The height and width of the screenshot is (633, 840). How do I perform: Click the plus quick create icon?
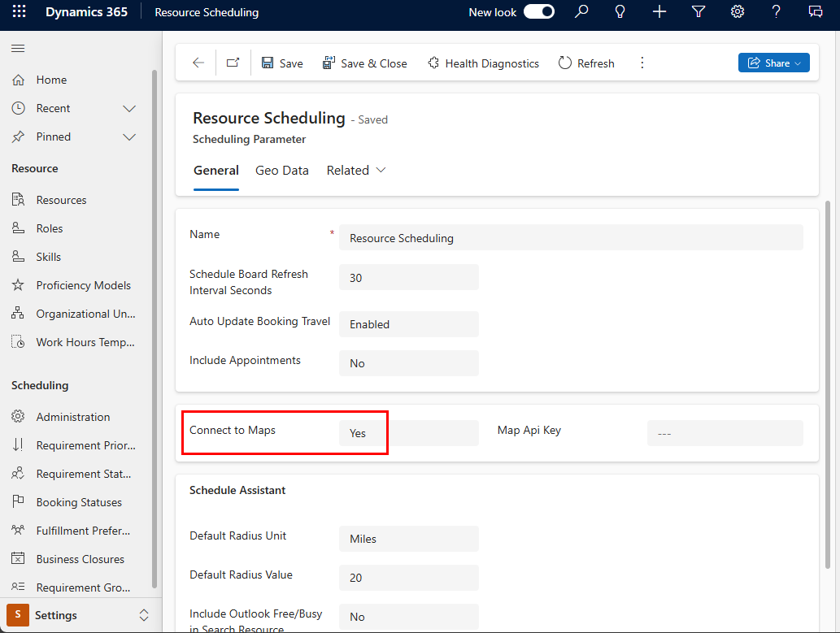point(659,12)
